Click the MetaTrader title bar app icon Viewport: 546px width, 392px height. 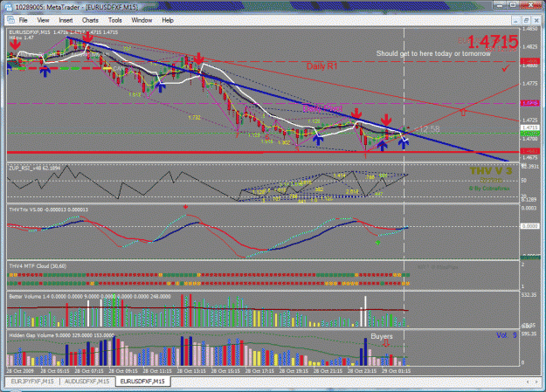coord(8,7)
